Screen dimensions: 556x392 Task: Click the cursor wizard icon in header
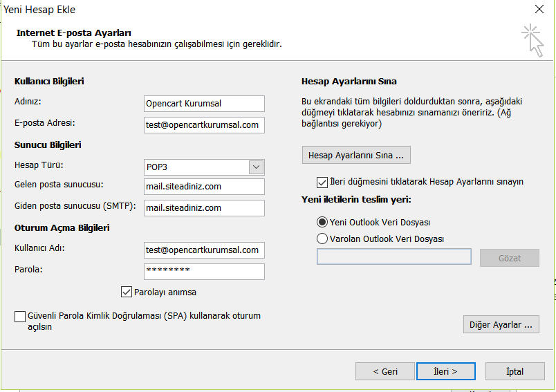click(533, 40)
